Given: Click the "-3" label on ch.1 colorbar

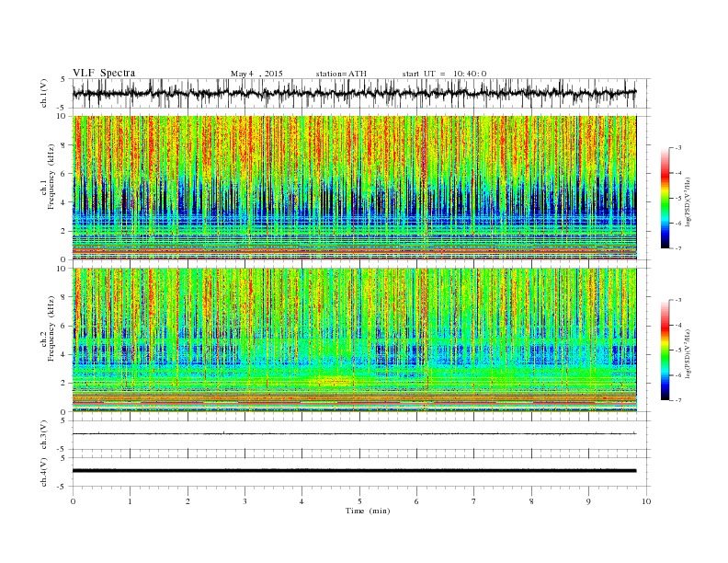Looking at the screenshot, I should (678, 148).
